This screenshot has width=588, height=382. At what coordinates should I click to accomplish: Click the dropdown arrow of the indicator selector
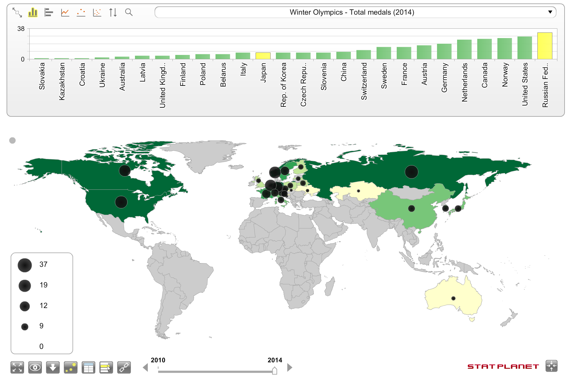(550, 12)
